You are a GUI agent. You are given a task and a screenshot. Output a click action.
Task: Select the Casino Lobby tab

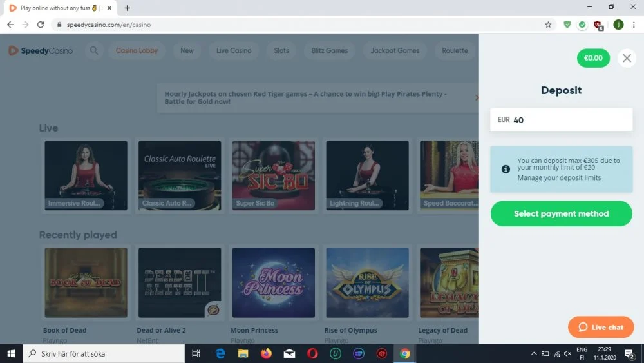click(x=137, y=50)
